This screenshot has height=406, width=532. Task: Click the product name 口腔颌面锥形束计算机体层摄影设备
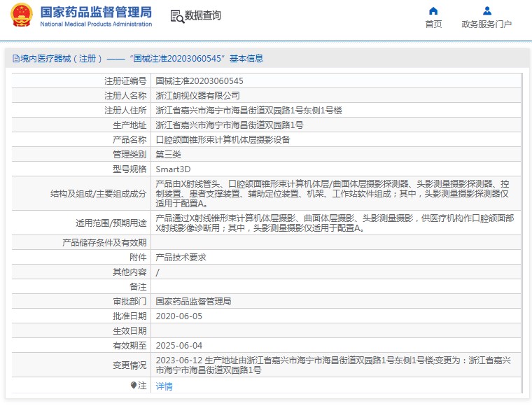click(223, 140)
